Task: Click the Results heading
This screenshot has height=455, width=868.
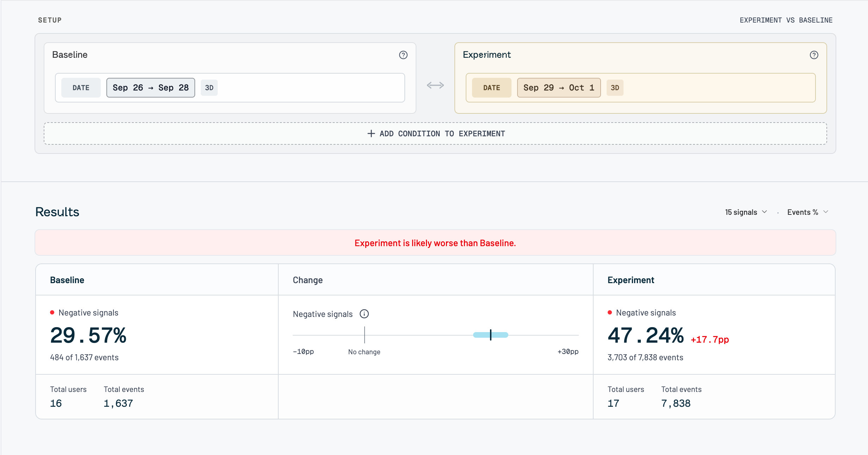Action: [x=57, y=212]
